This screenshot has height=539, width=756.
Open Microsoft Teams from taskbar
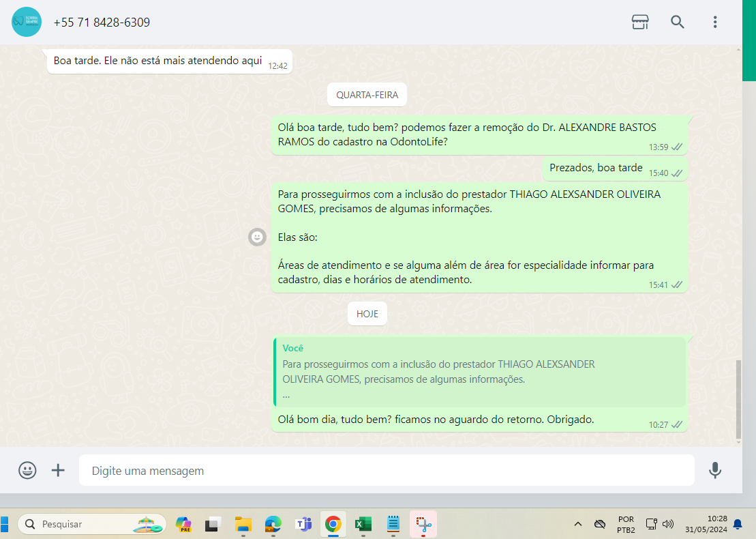303,524
